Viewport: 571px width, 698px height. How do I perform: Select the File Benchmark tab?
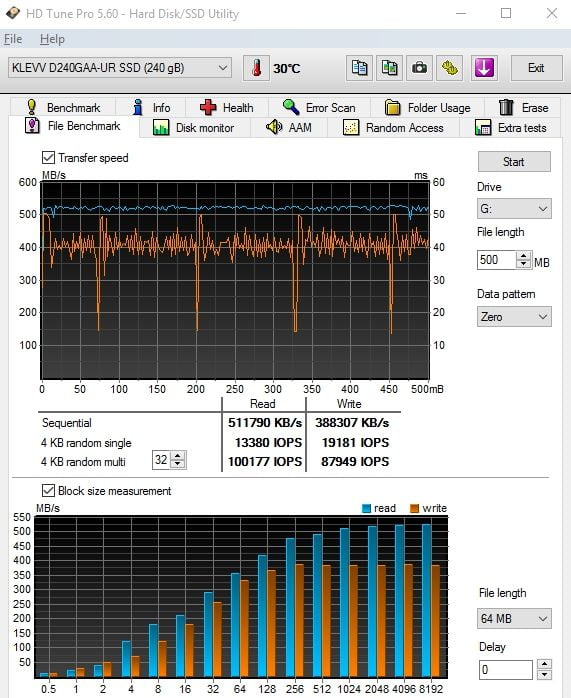(73, 126)
